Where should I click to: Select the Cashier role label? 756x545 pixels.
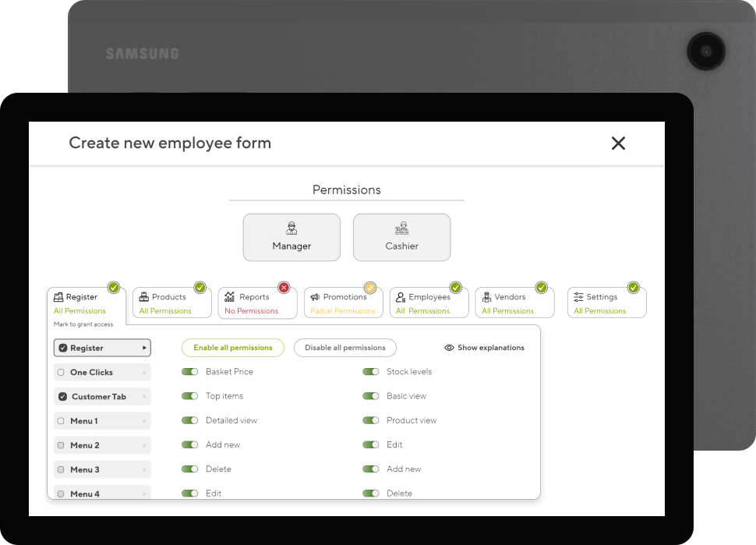point(401,246)
